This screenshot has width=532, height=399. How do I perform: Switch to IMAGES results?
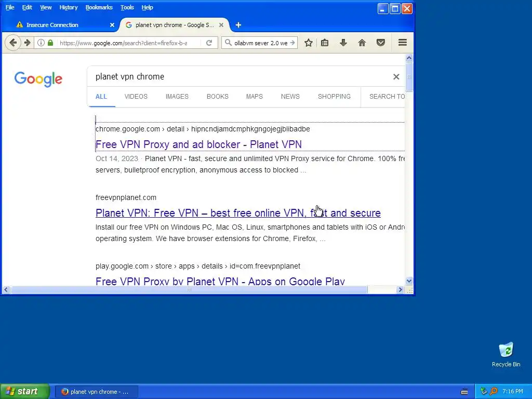click(177, 97)
